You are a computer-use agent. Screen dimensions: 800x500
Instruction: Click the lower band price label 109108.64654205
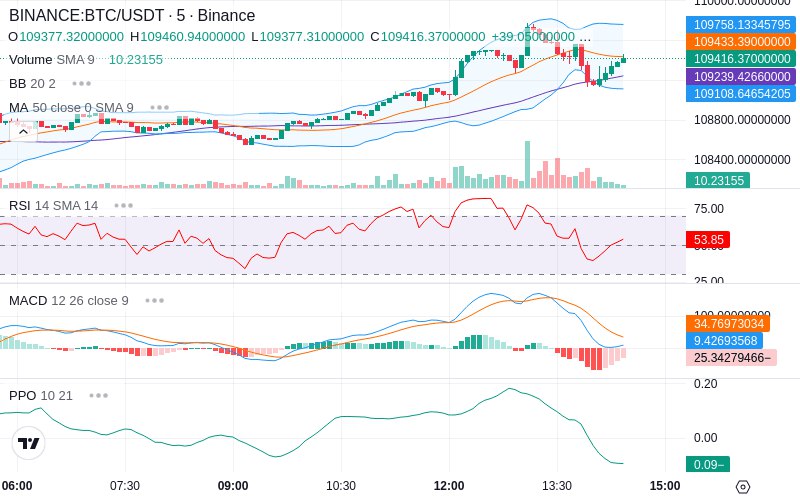tap(741, 93)
